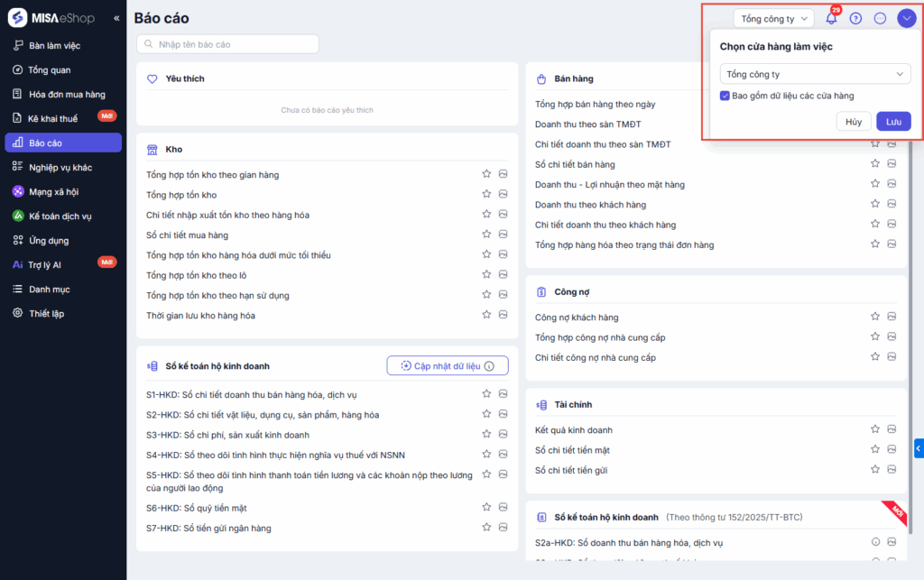The height and width of the screenshot is (580, 924).
Task: Click the Hủy button
Action: point(854,121)
